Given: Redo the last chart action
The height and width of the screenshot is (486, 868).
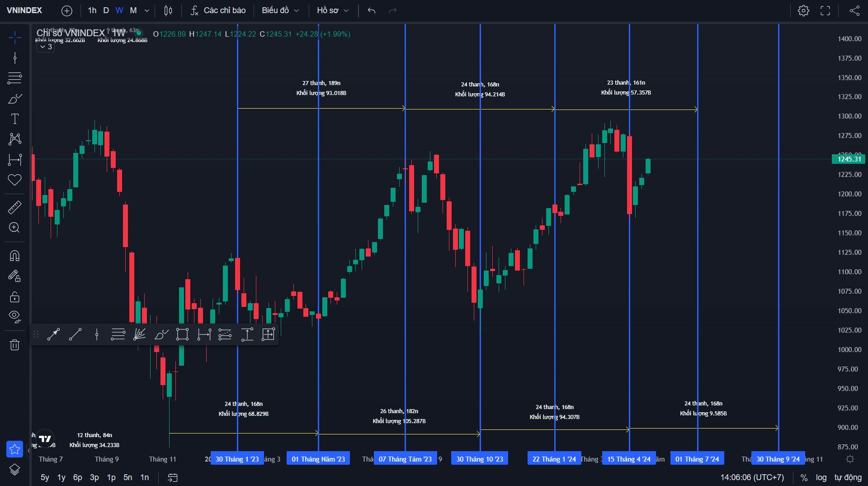Looking at the screenshot, I should pos(393,10).
